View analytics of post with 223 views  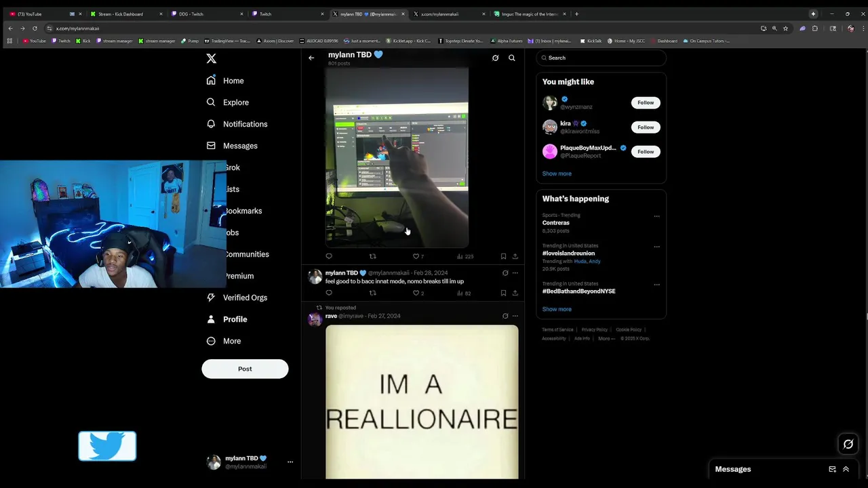pos(465,256)
